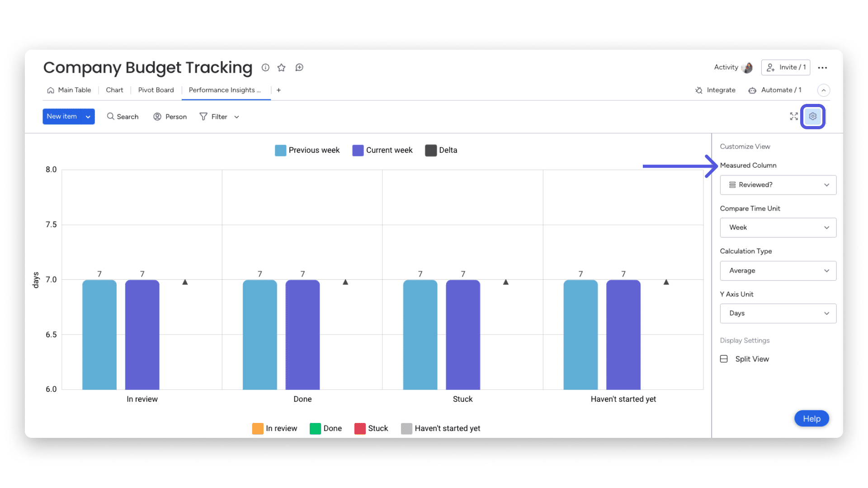Click Haven't started yet current week bar
The height and width of the screenshot is (488, 868).
click(x=623, y=335)
